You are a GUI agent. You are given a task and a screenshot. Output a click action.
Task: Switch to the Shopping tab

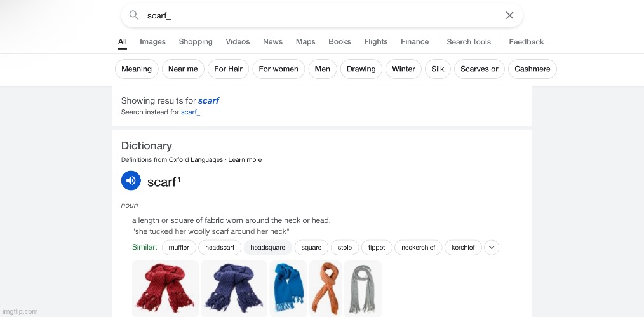(x=196, y=42)
